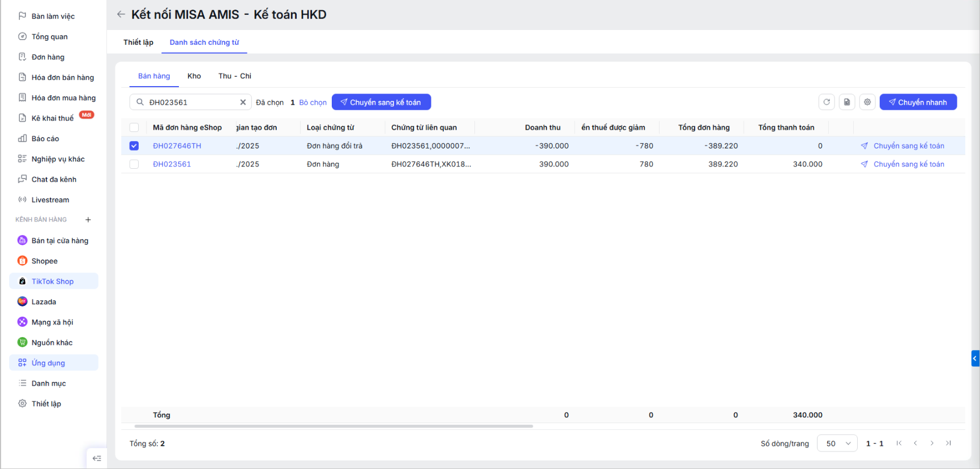Click the Loại chứng từ column header
980x469 pixels.
[331, 127]
